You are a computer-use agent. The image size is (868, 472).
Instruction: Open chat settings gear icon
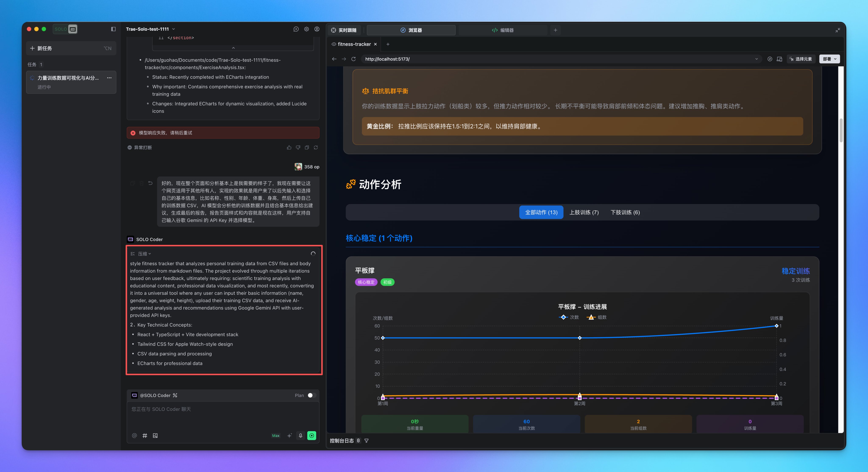pyautogui.click(x=306, y=29)
